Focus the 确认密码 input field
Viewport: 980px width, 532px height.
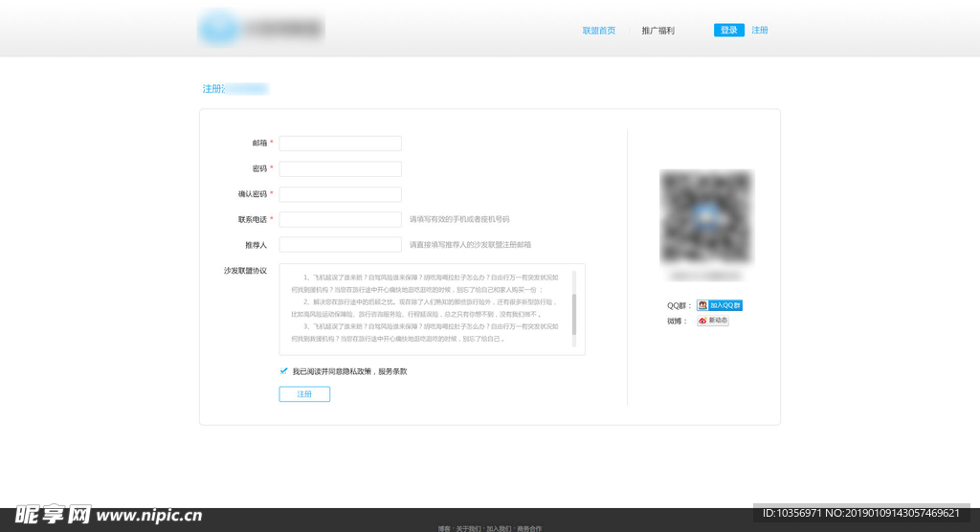(x=340, y=194)
